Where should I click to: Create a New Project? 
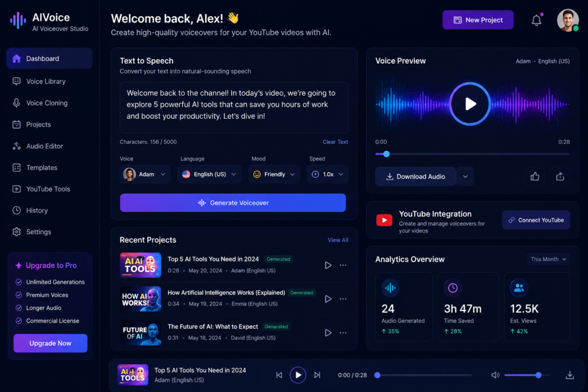coord(478,20)
